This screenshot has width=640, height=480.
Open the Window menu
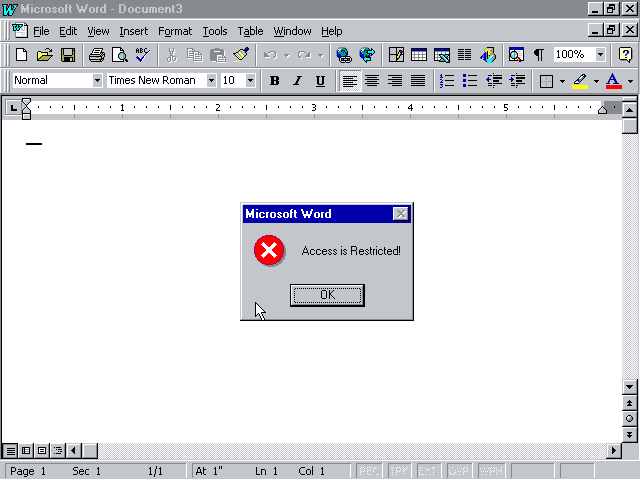[292, 31]
